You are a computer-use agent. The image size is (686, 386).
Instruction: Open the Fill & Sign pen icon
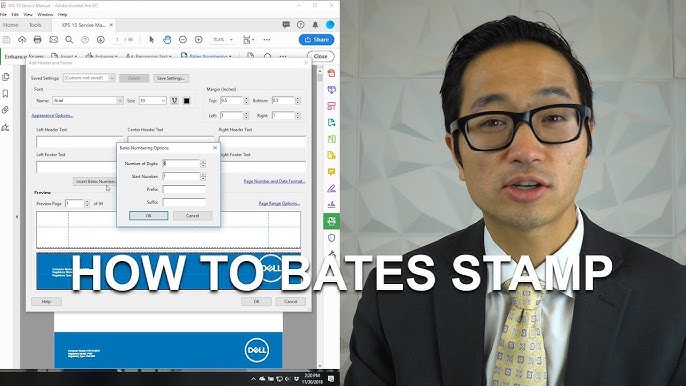click(x=331, y=189)
